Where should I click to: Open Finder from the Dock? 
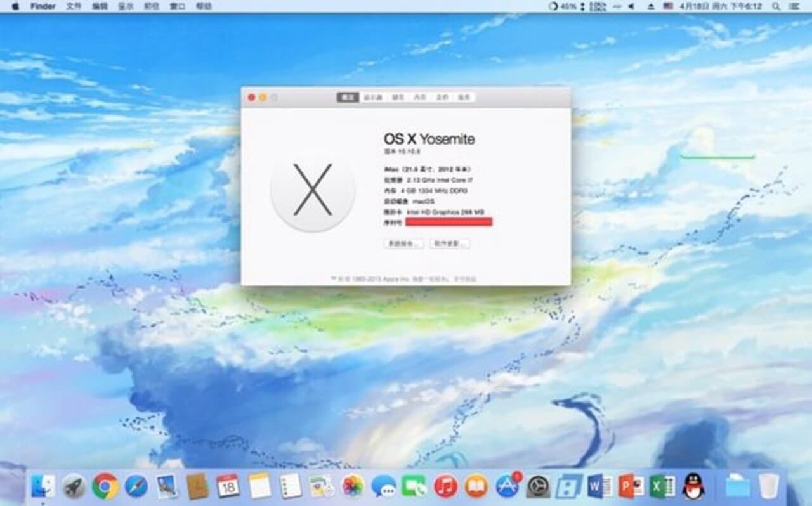tap(43, 486)
